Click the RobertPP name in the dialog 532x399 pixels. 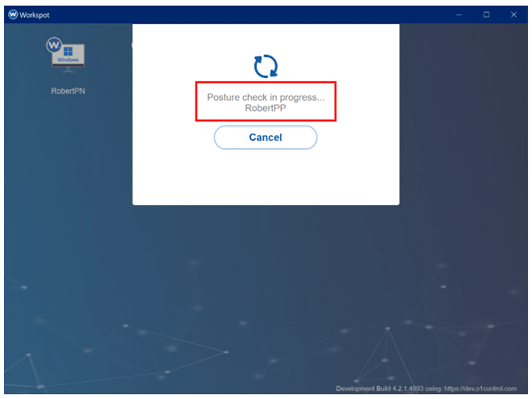point(266,109)
